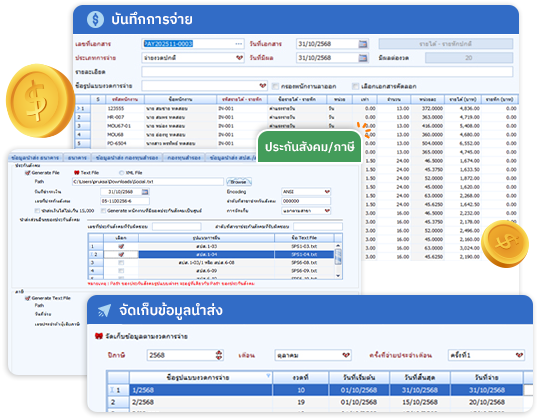539x420 pixels.
Task: Toggle Generate Text File checkbox in tax section
Action: click(x=28, y=298)
